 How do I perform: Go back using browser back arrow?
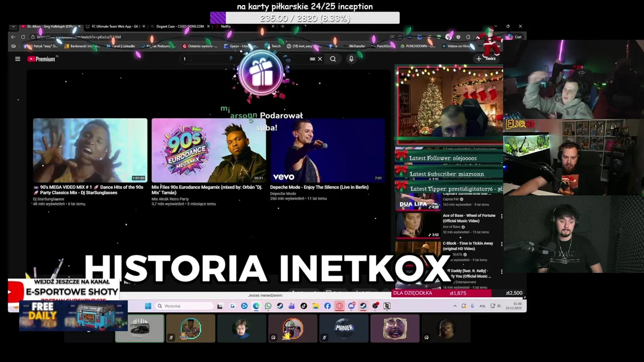point(13,37)
